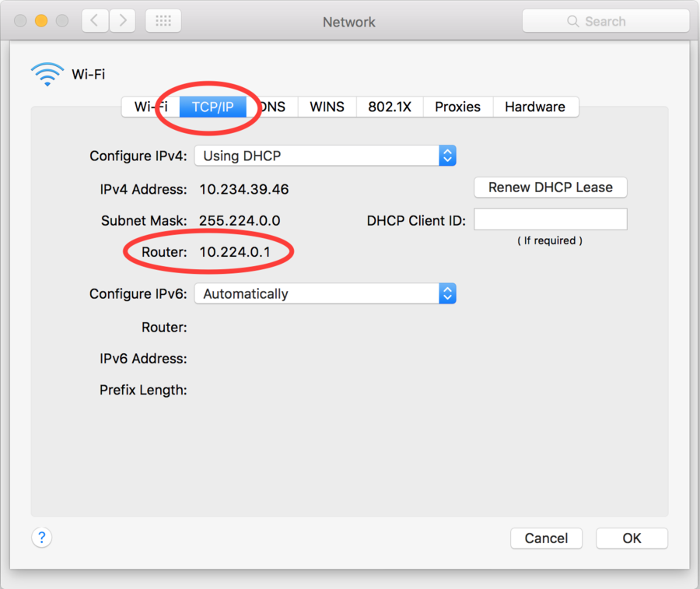Click the back navigation arrow
The image size is (700, 589).
point(95,21)
